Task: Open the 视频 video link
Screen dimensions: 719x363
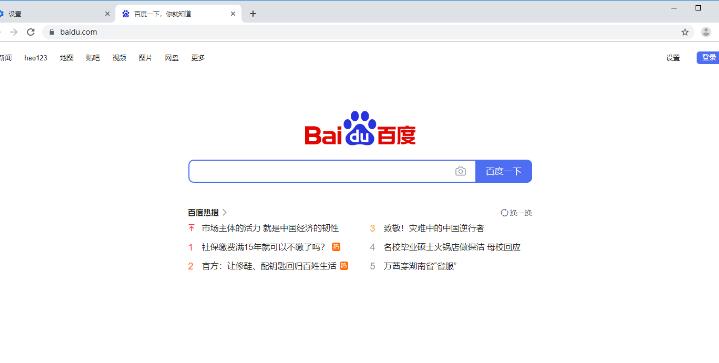Action: (x=119, y=58)
